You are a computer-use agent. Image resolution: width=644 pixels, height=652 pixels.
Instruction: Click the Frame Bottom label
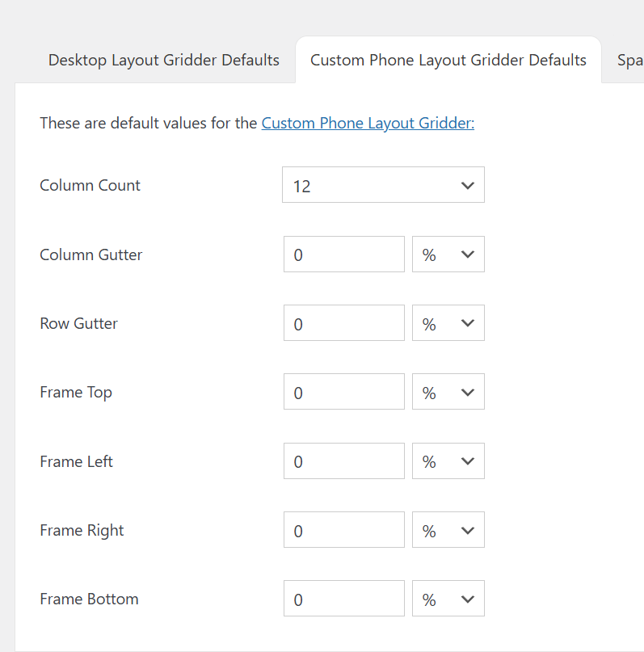click(x=89, y=599)
